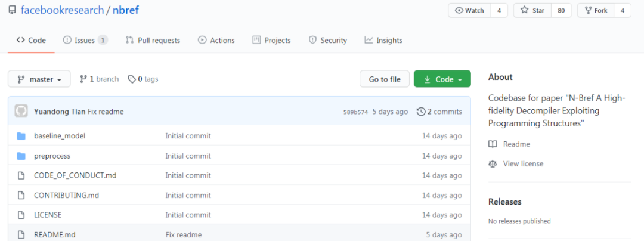Click Yuandong Tian's avatar thumbnail
644x241 pixels.
point(21,112)
